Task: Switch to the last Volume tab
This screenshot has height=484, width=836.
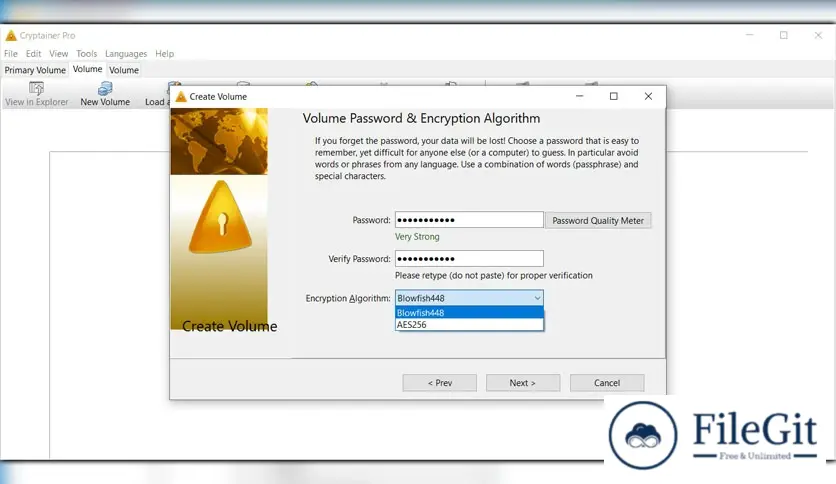Action: pyautogui.click(x=124, y=70)
